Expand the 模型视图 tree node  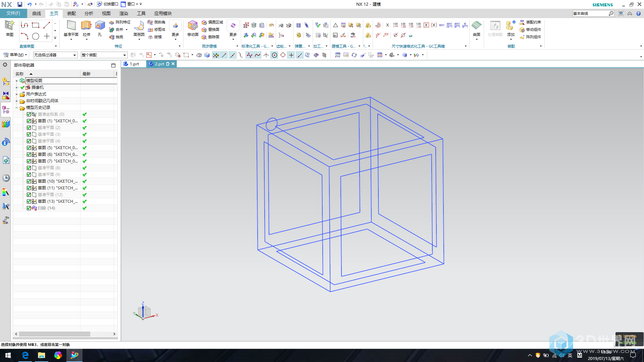(x=16, y=81)
